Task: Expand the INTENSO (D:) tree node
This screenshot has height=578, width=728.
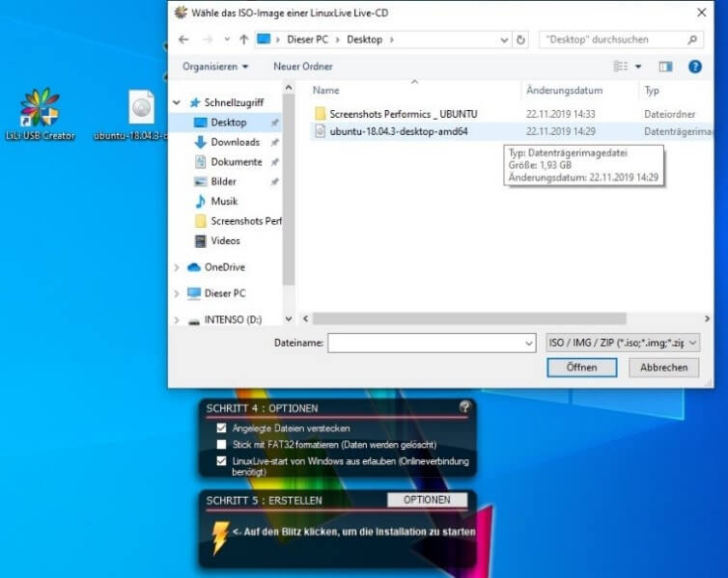Action: [x=177, y=319]
